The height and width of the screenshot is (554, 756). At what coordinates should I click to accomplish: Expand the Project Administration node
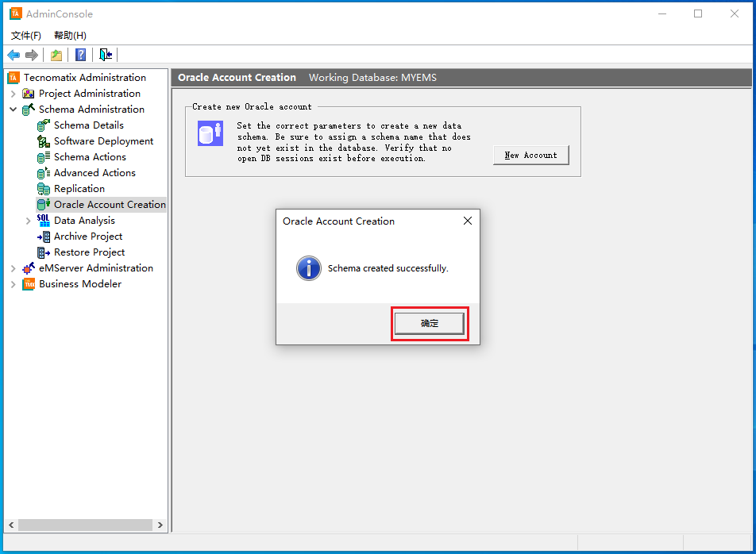pyautogui.click(x=13, y=94)
